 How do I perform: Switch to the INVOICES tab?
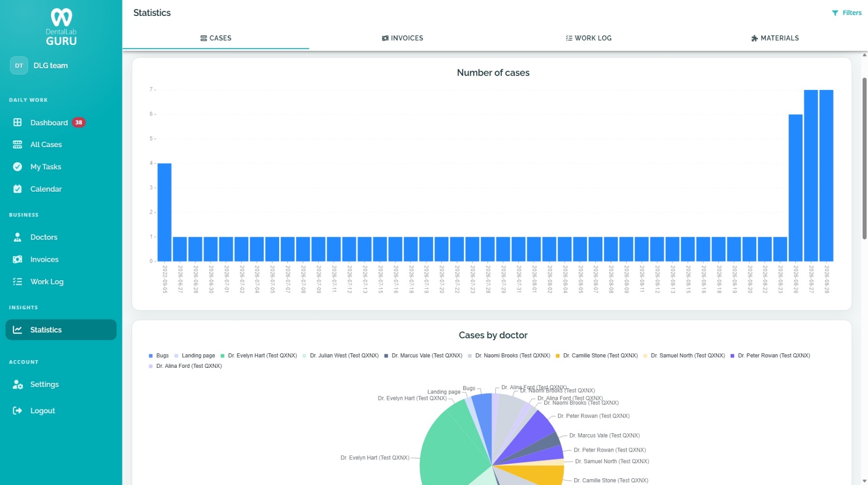click(403, 38)
